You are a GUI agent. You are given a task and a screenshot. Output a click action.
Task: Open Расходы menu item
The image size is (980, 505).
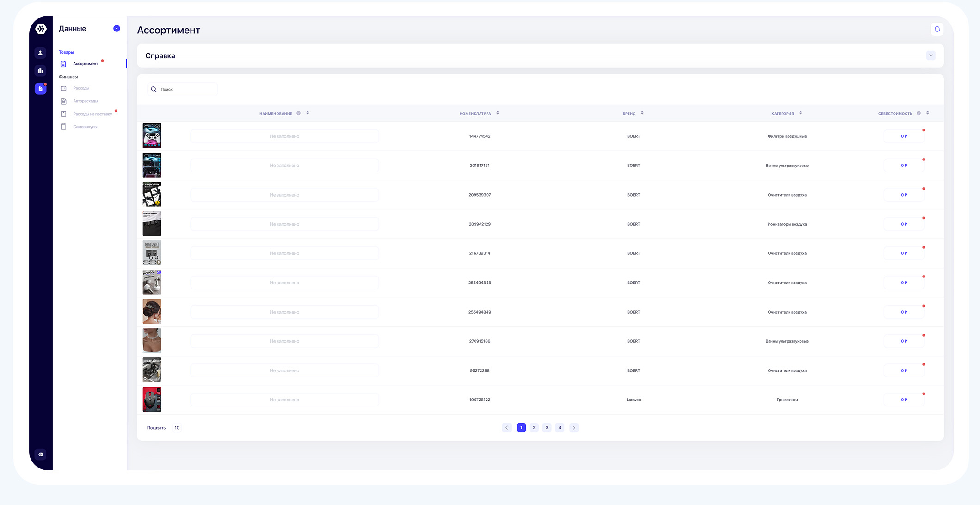pyautogui.click(x=81, y=88)
